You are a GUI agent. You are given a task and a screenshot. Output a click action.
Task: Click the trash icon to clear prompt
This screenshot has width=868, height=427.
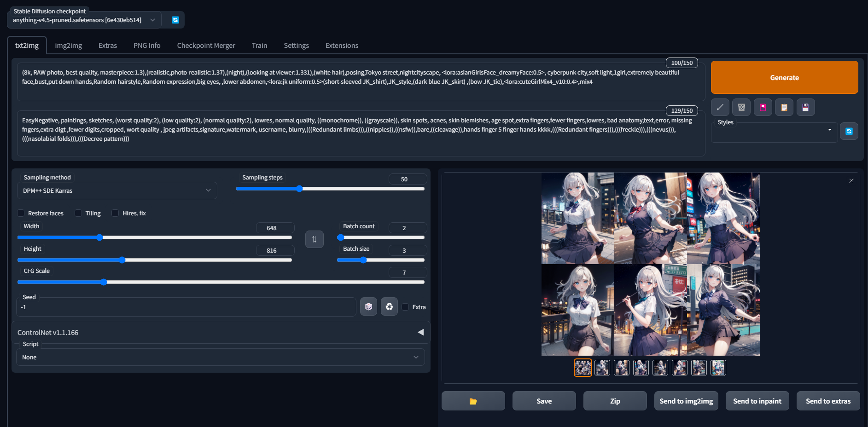click(741, 107)
